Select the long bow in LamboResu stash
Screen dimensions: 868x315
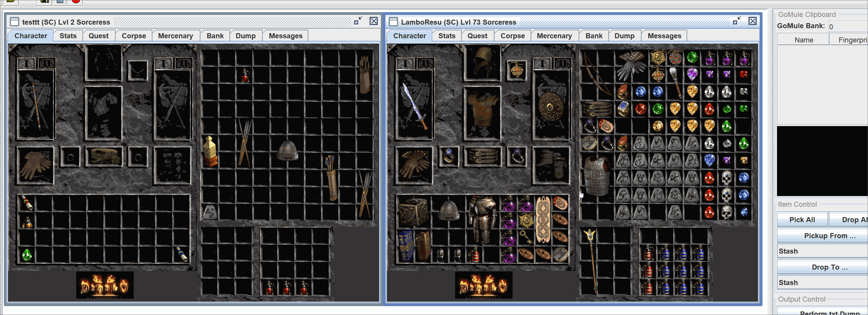click(x=597, y=74)
